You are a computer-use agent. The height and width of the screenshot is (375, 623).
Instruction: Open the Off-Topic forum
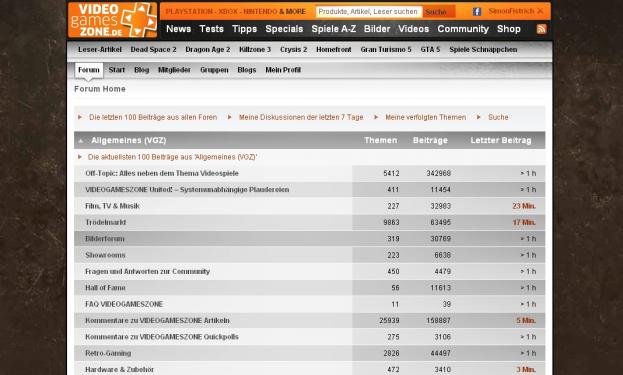(162, 173)
